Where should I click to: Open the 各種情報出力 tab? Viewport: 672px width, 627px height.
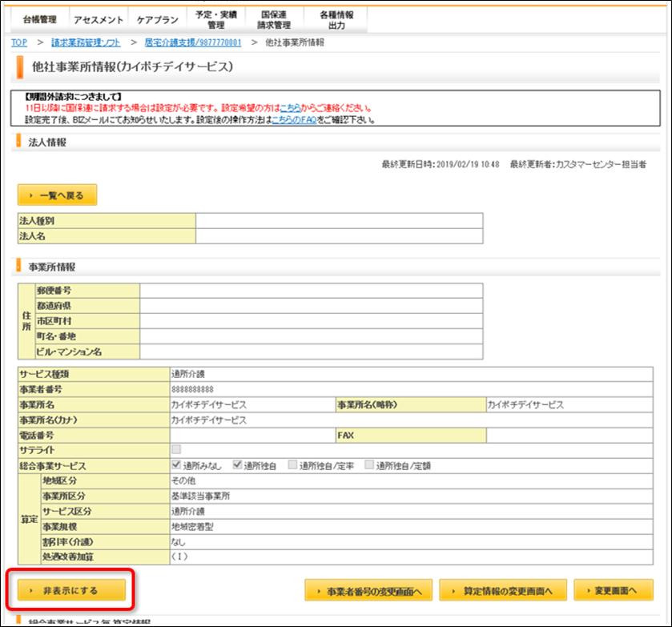point(336,20)
